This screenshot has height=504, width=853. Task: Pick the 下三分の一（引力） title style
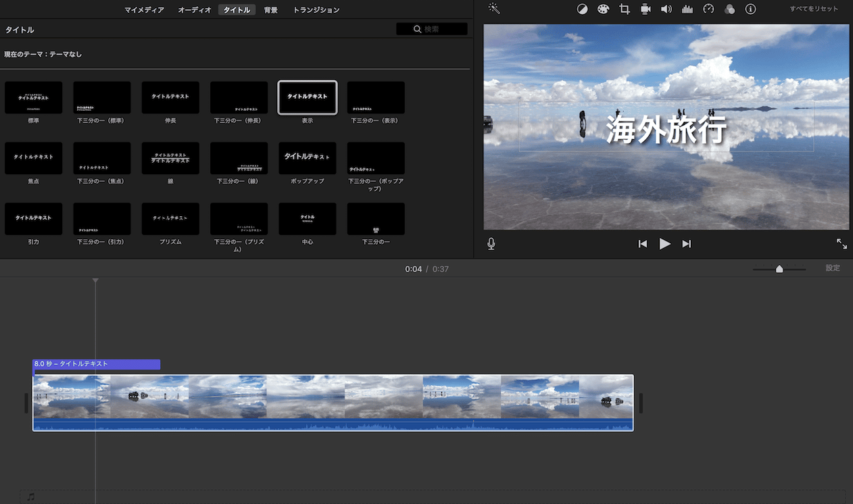point(102,219)
